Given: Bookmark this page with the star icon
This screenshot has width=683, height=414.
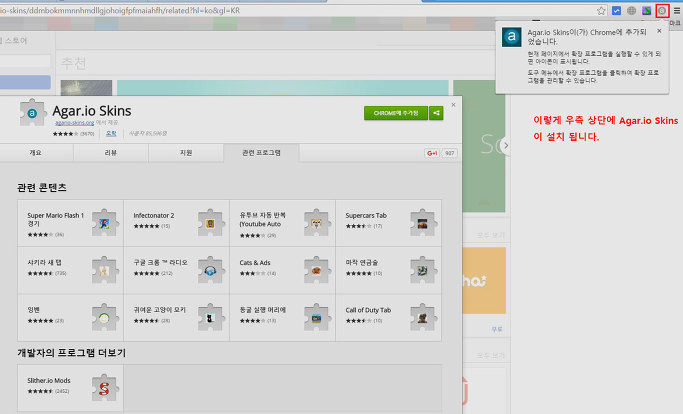Looking at the screenshot, I should coord(601,11).
